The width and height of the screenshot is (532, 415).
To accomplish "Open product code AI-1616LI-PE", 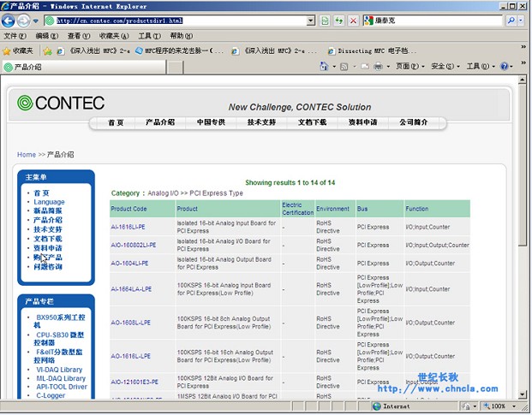I will [128, 227].
